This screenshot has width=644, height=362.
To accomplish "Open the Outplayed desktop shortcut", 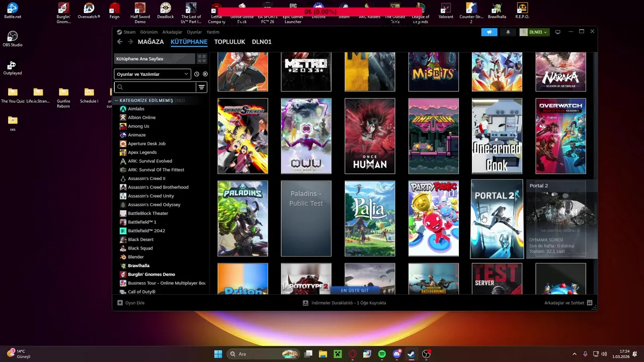I will [x=13, y=67].
